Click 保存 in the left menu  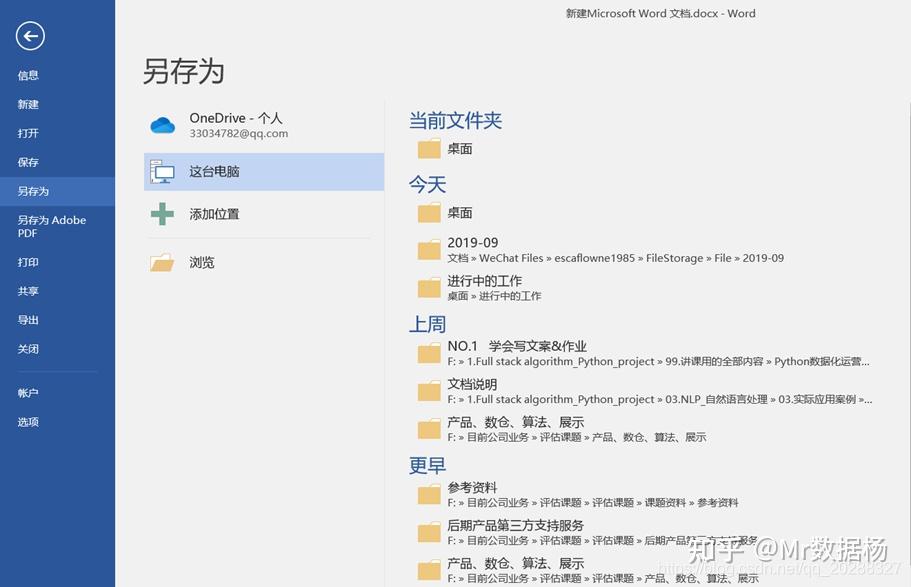tap(28, 162)
